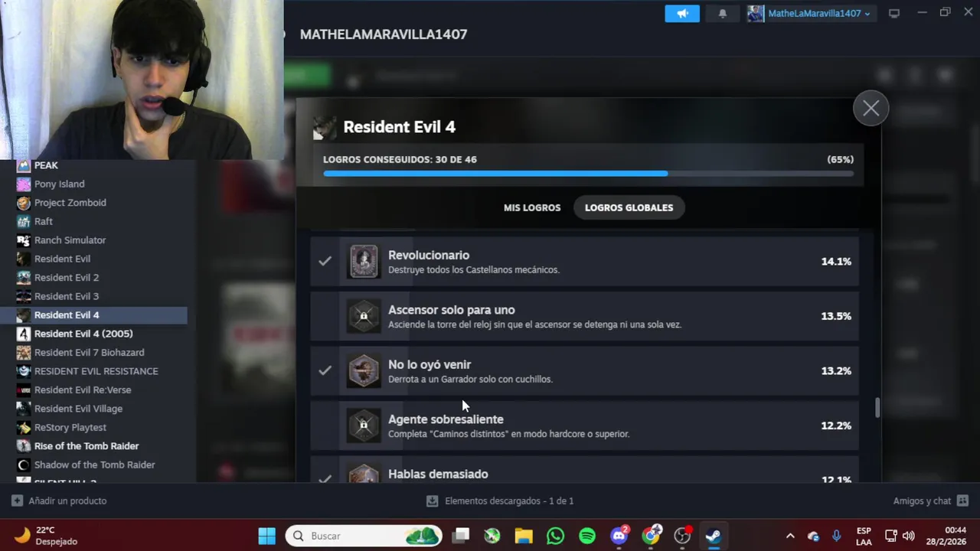This screenshot has height=551, width=980.
Task: Switch ESP LAA input language
Action: 864,536
